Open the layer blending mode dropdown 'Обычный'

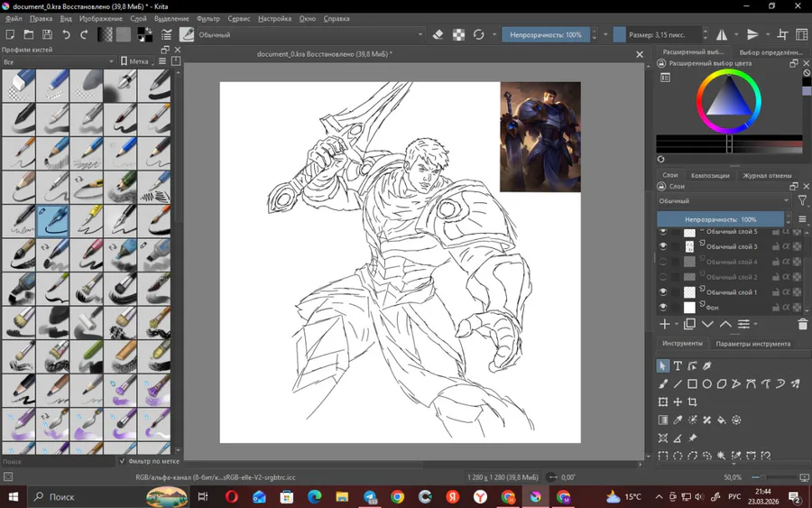(723, 201)
